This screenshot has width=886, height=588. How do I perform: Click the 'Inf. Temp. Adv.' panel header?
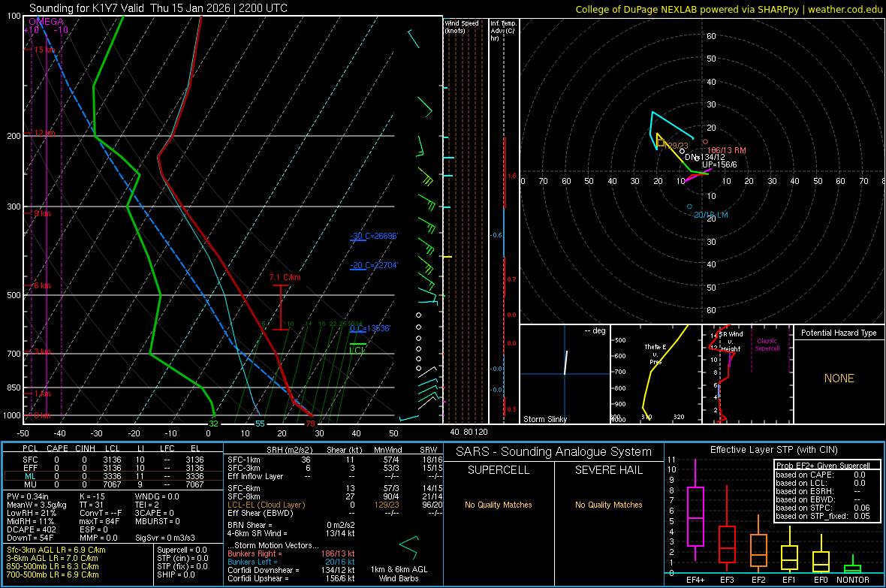click(x=503, y=31)
